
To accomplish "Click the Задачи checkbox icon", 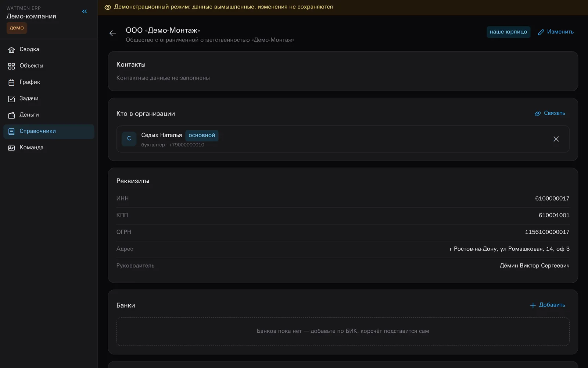I will (x=11, y=99).
